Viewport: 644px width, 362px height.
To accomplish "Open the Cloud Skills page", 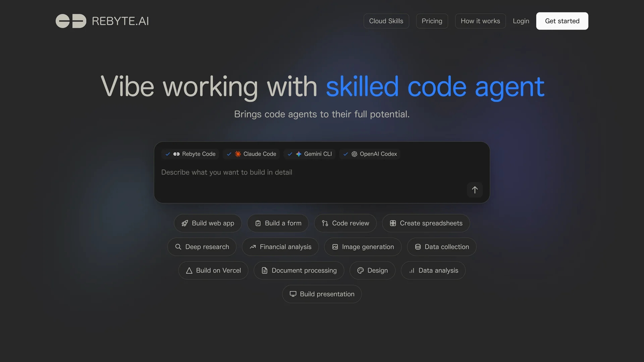I will click(386, 21).
